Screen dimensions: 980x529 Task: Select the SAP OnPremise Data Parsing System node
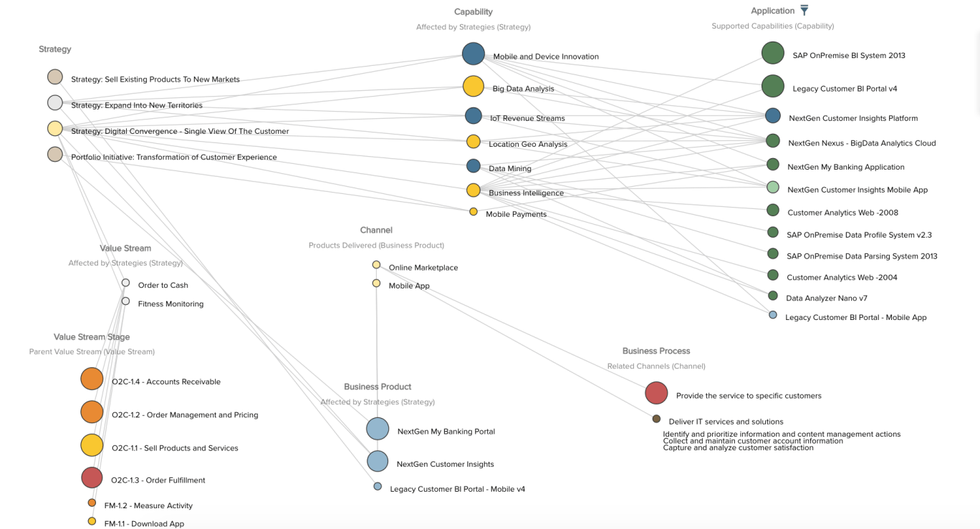coord(773,253)
